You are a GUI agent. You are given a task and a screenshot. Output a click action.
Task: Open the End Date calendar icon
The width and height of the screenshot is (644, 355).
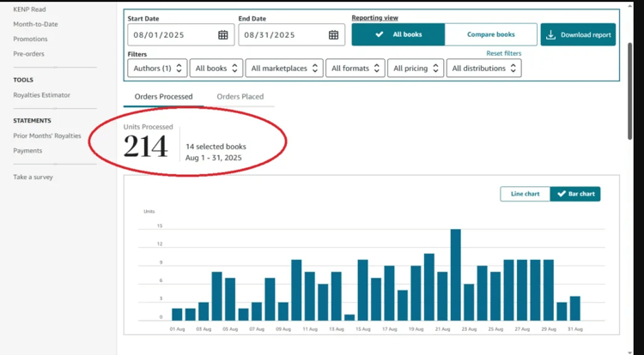click(x=333, y=35)
